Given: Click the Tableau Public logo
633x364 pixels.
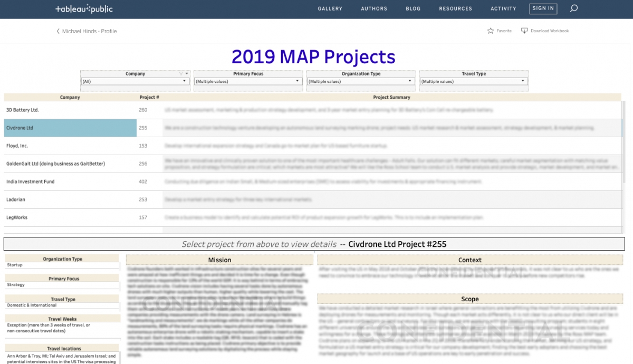Looking at the screenshot, I should tap(84, 9).
